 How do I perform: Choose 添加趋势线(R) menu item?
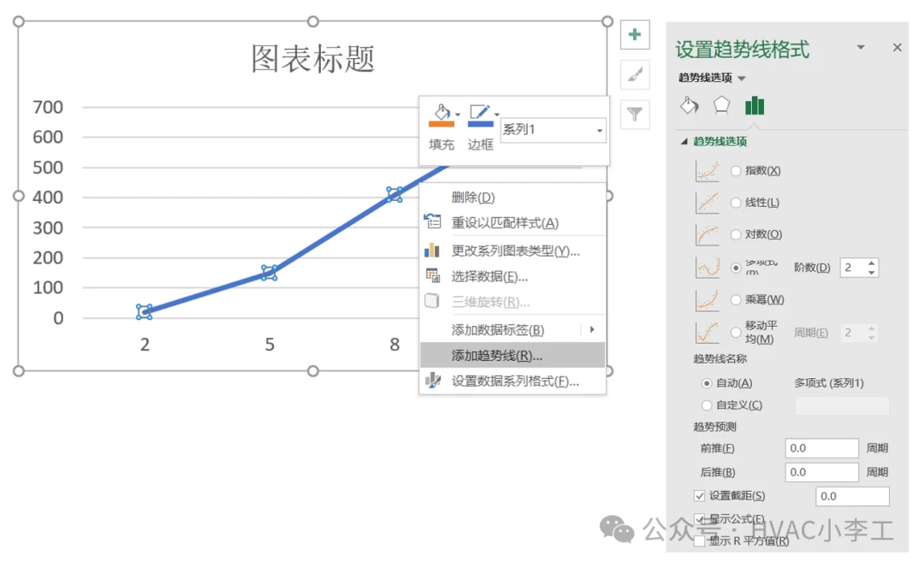coord(512,356)
